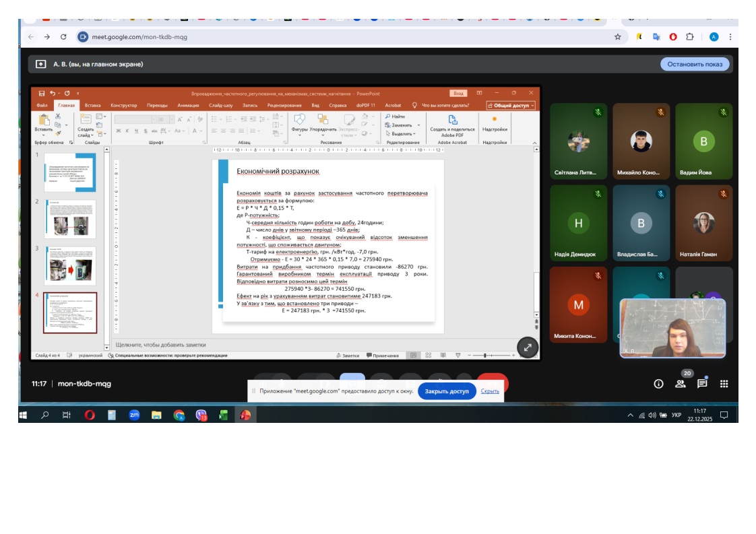This screenshot has height=534, width=756.
Task: Open the Opera extension icon in Chrome toolbar
Action: point(673,36)
